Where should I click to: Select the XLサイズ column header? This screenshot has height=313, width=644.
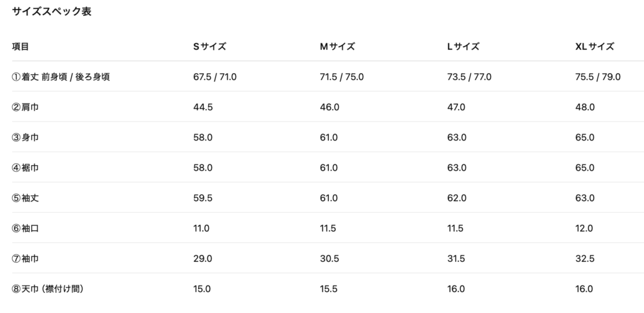pos(595,47)
